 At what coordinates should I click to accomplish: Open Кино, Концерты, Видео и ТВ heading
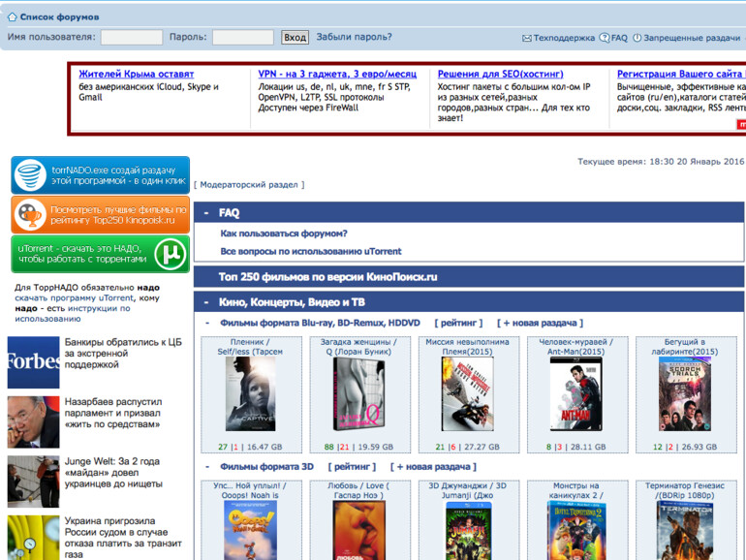click(292, 302)
